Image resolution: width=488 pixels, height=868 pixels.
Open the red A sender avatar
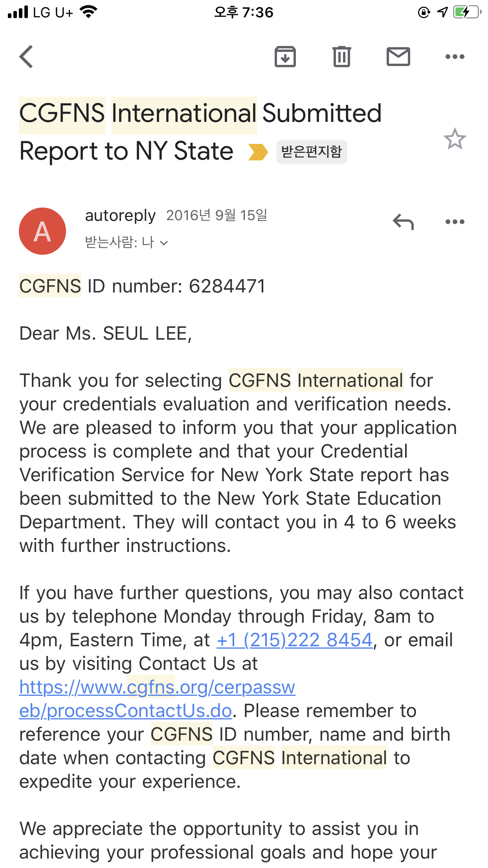(42, 231)
